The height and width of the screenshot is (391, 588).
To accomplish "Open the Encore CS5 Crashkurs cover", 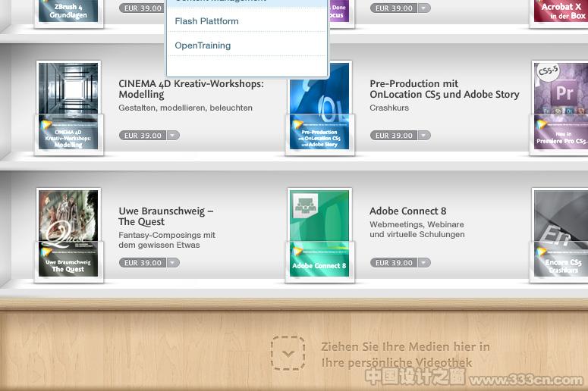I will [560, 233].
